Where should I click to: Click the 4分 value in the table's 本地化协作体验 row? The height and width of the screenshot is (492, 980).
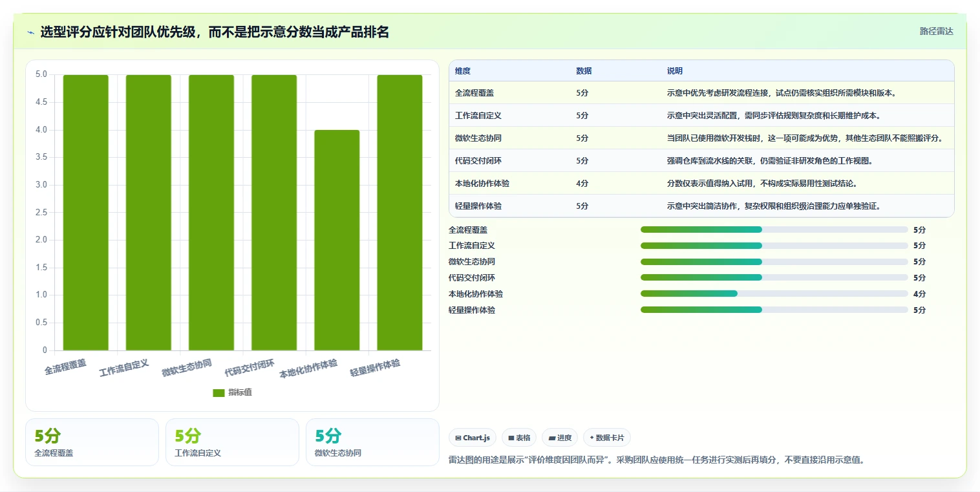coord(582,184)
